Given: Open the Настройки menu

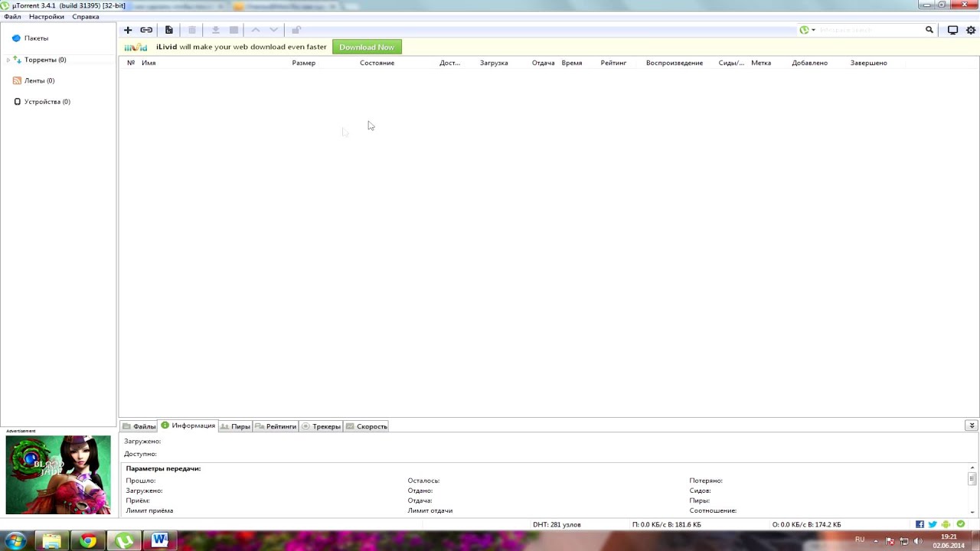Looking at the screenshot, I should 47,17.
